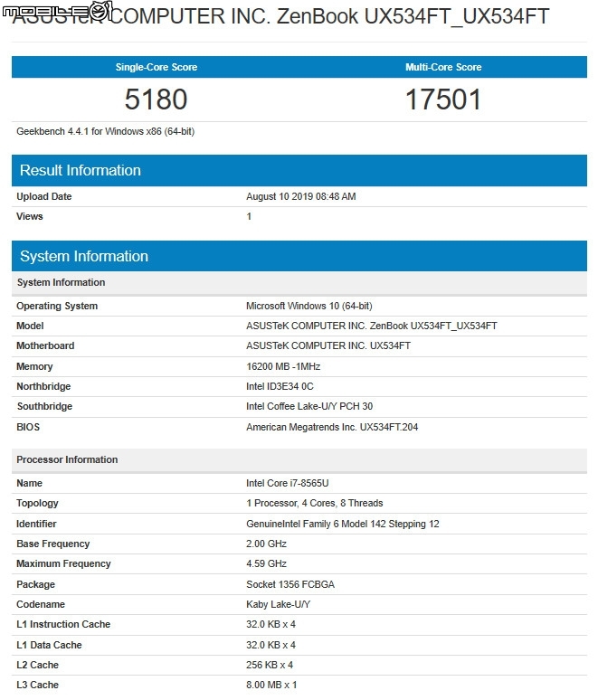This screenshot has height=700, width=598.
Task: Click the Identifier row label
Action: [x=36, y=524]
